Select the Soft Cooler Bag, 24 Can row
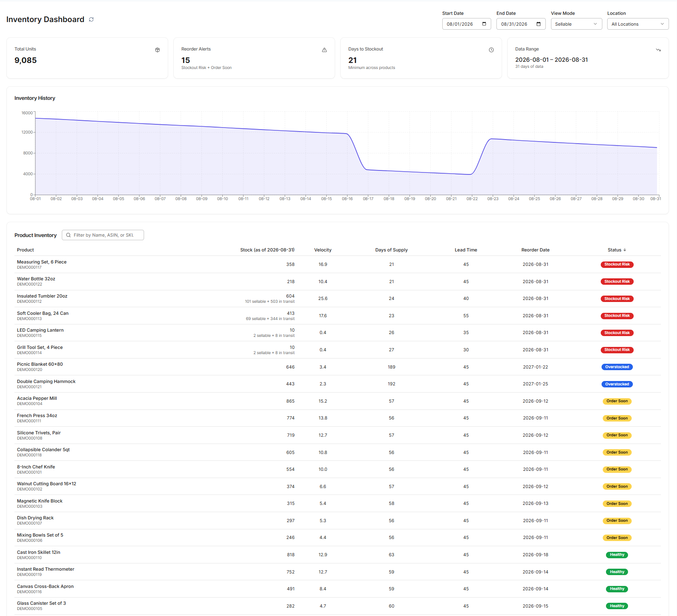This screenshot has height=616, width=677. point(338,316)
